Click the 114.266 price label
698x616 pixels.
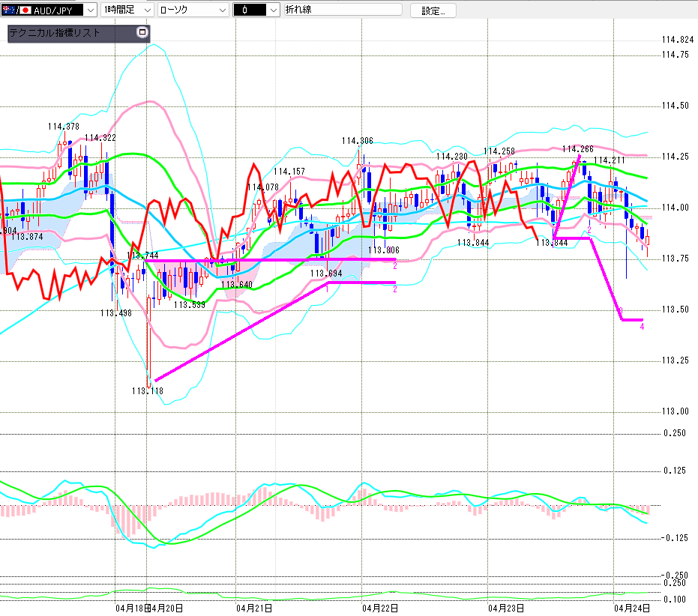[x=578, y=149]
